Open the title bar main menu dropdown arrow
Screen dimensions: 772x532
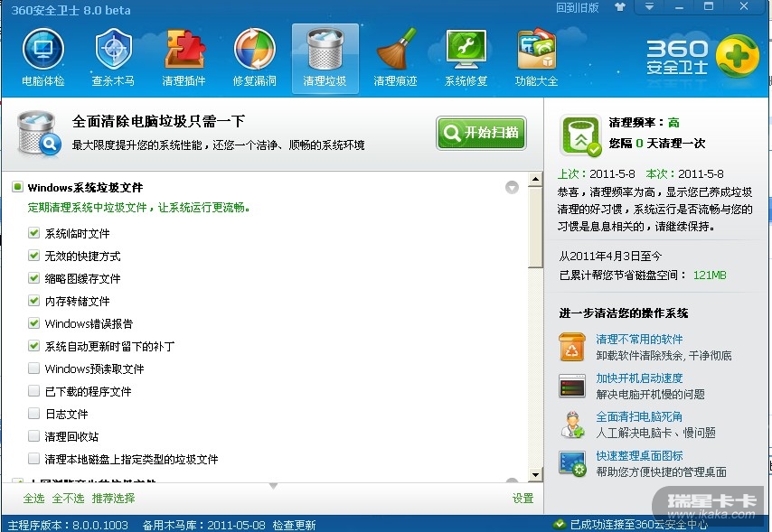(x=649, y=7)
